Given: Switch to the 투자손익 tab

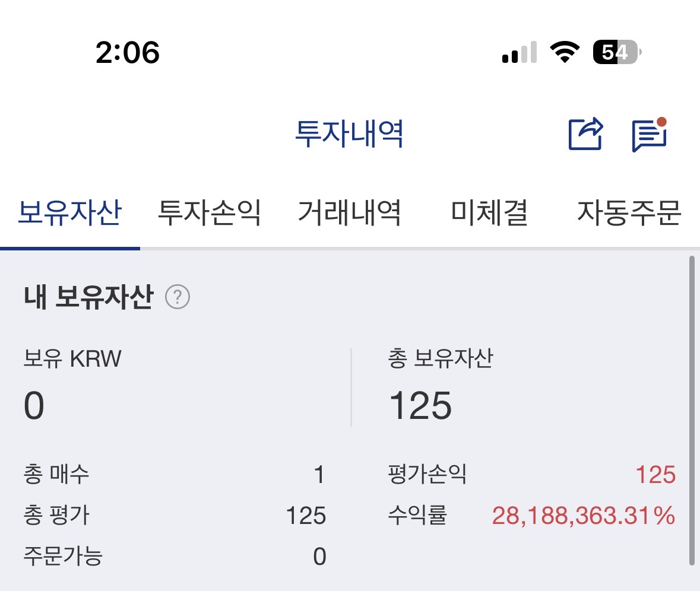Looking at the screenshot, I should [x=209, y=212].
